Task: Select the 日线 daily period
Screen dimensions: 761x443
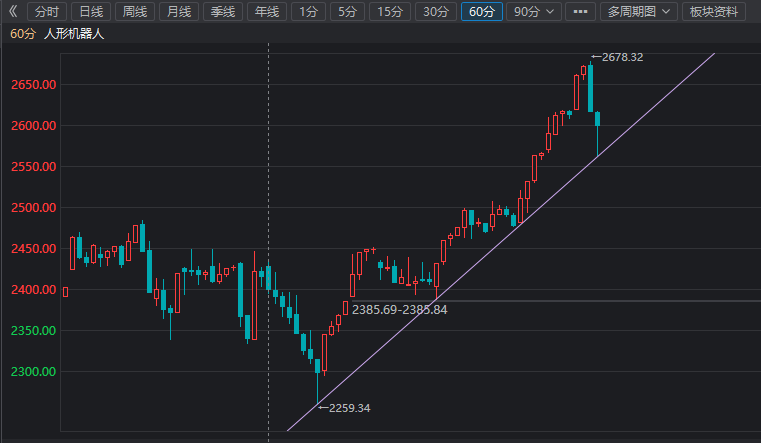Action: pos(91,12)
